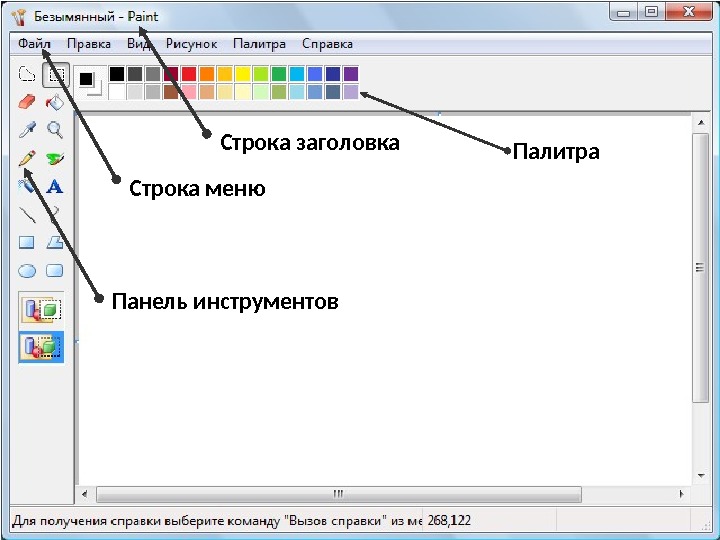The height and width of the screenshot is (540, 720).
Task: Choose the lavender swatch in bottom row
Action: coord(351,92)
